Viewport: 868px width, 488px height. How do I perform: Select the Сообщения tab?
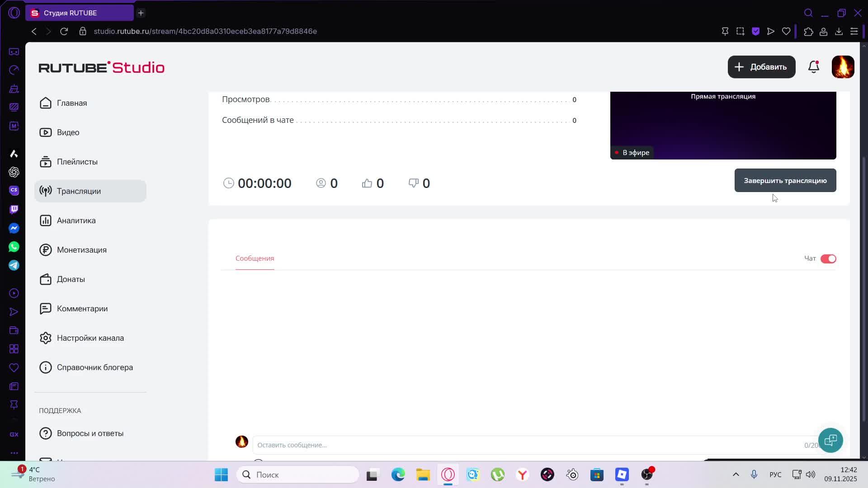point(255,258)
